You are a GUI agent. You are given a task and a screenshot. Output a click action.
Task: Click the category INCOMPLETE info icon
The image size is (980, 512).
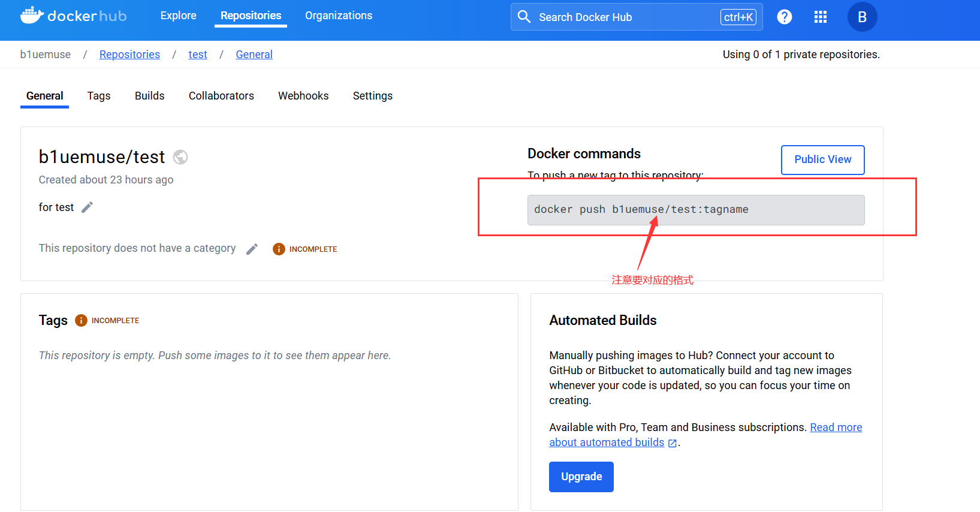(x=279, y=249)
